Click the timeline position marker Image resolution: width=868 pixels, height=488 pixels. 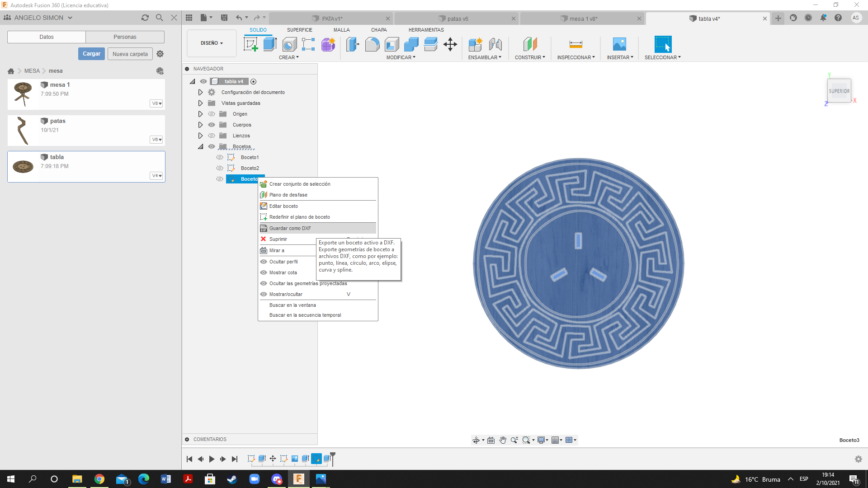tap(333, 458)
